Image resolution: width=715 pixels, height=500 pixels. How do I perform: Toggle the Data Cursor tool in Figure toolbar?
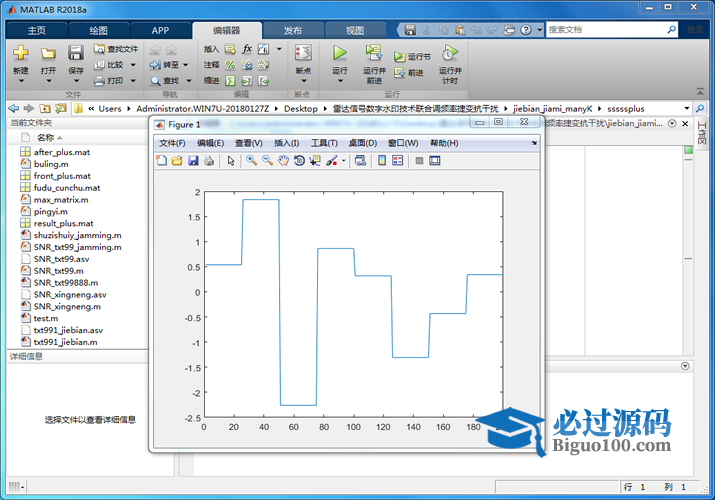(315, 160)
